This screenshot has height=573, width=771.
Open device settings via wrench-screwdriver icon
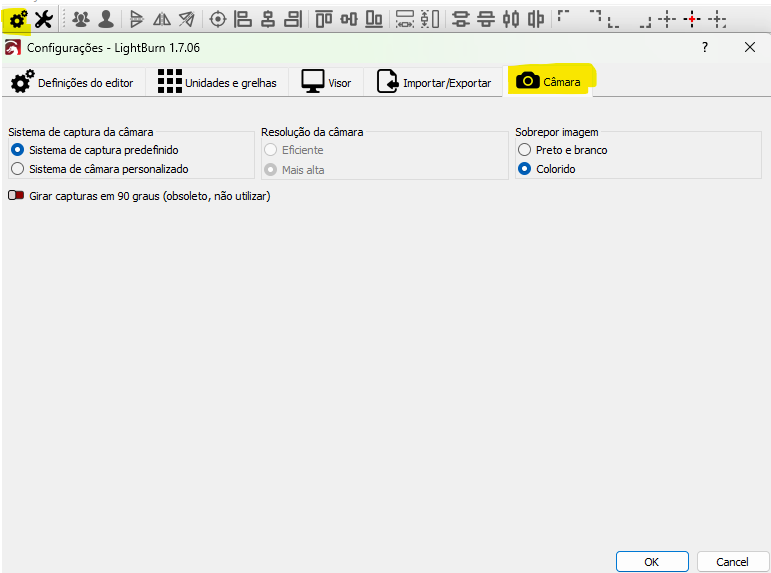coord(44,19)
